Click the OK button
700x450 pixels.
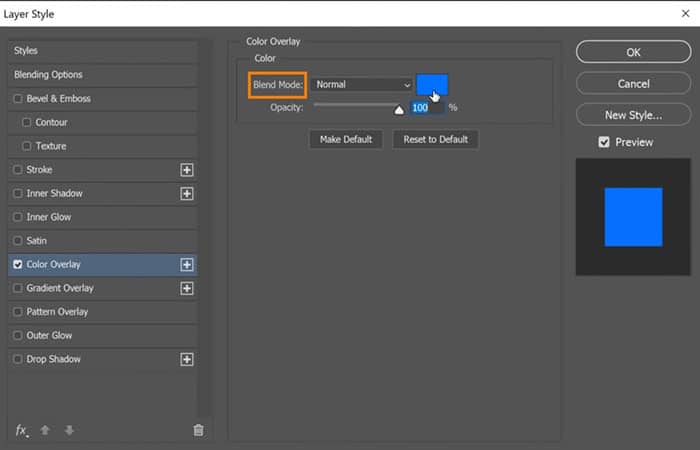pos(633,52)
